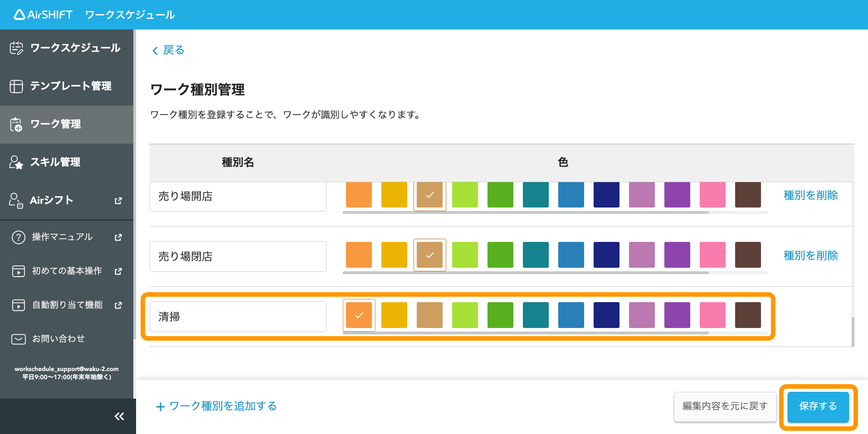Image resolution: width=868 pixels, height=434 pixels.
Task: Select navy color in 売り場閉店 row
Action: (607, 255)
